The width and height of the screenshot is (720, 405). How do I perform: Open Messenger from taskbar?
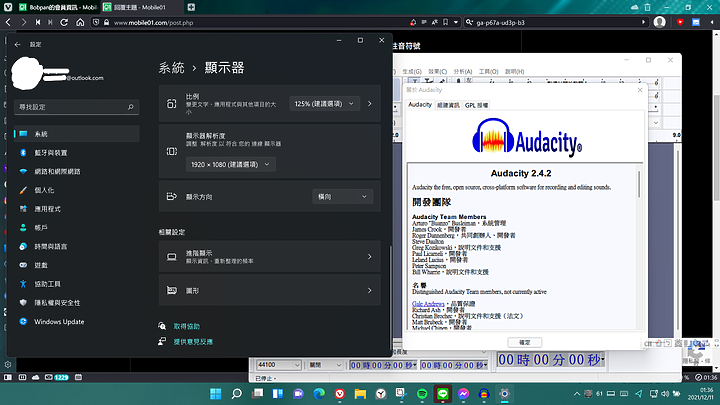point(463,394)
